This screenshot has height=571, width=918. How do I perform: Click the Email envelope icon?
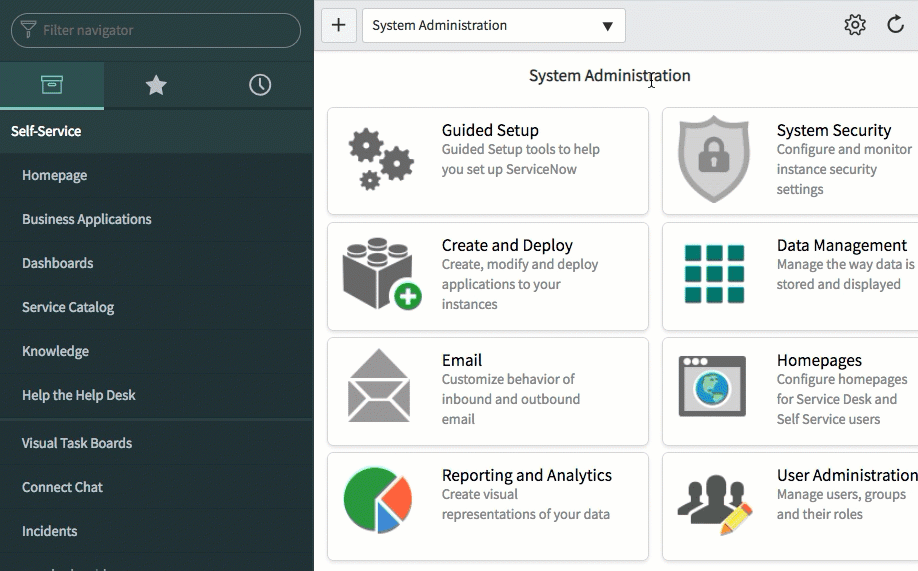pos(379,385)
